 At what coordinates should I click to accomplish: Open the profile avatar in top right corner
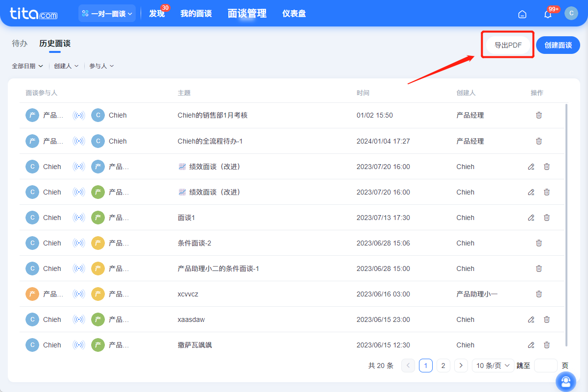pos(571,13)
